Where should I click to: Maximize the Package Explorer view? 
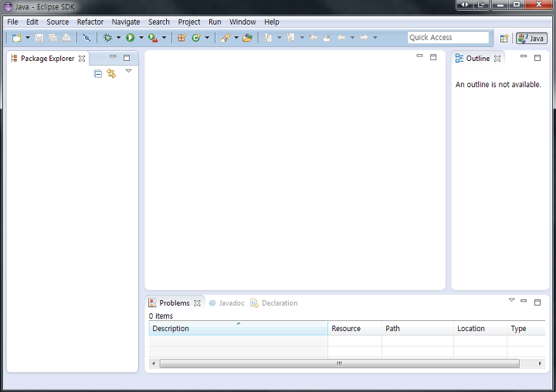(127, 58)
